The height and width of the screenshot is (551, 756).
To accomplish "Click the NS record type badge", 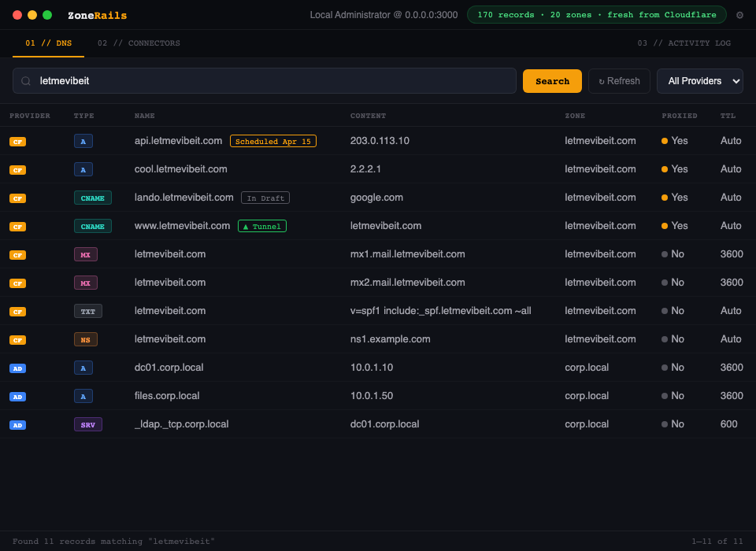I will click(x=87, y=339).
